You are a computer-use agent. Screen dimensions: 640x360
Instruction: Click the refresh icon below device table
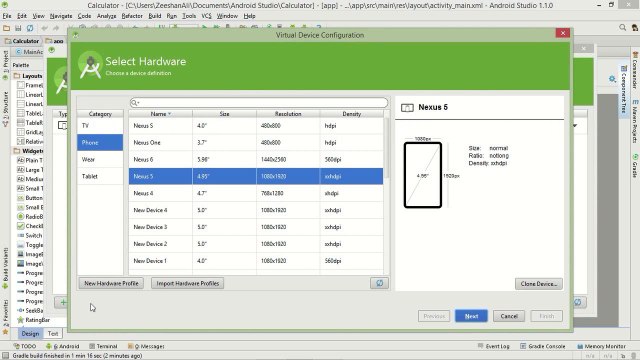tap(379, 283)
